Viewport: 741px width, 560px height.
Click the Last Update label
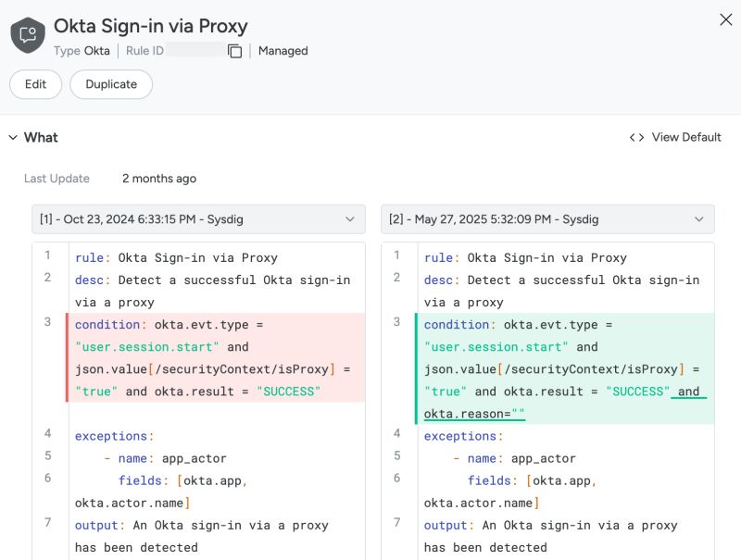pos(57,179)
